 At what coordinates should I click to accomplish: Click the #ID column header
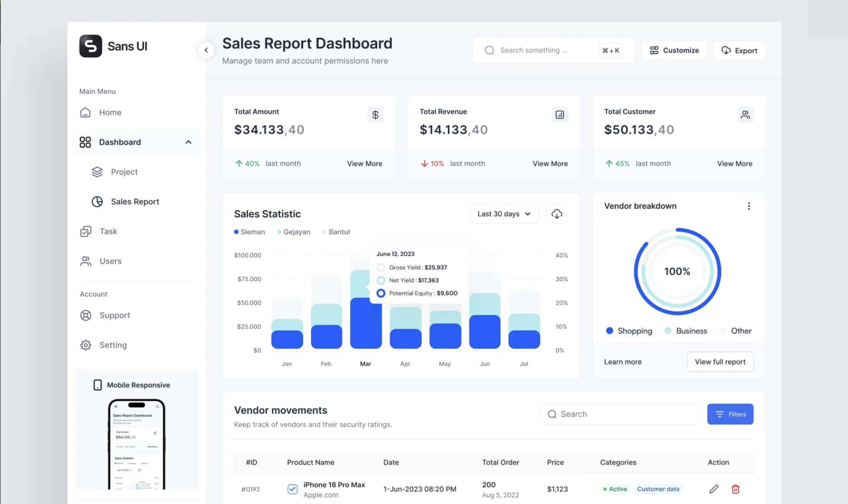pos(252,462)
